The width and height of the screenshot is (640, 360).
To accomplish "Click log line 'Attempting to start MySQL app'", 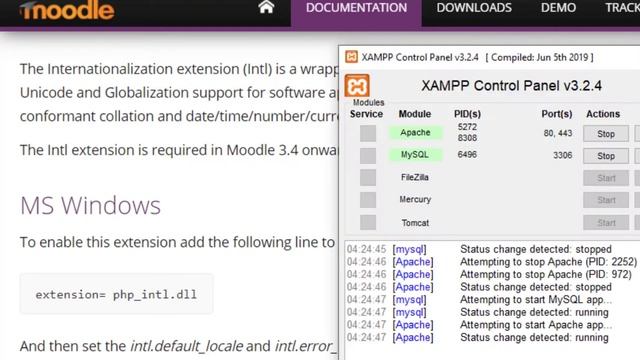I will click(x=479, y=300).
